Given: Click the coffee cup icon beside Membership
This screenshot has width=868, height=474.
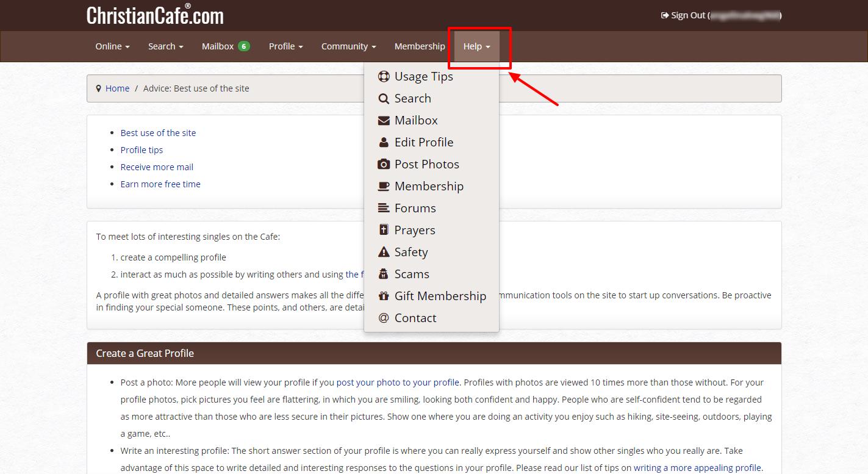Looking at the screenshot, I should tap(384, 186).
